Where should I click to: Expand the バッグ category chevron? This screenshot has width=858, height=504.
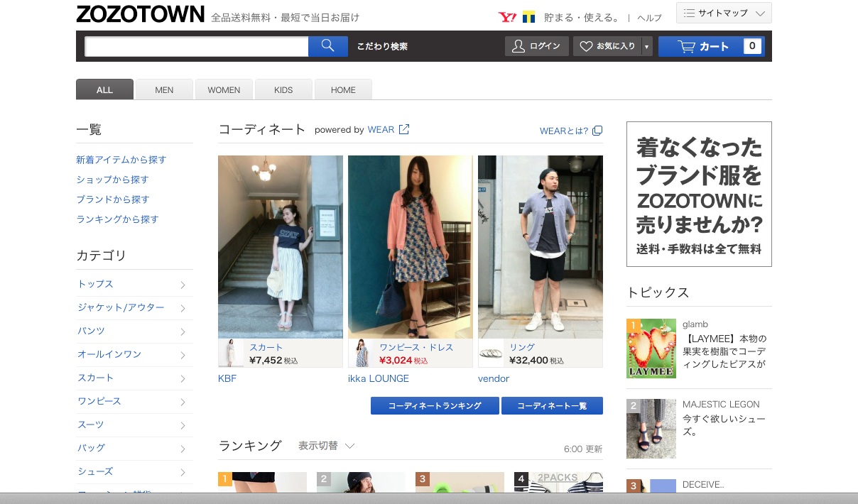(x=183, y=449)
